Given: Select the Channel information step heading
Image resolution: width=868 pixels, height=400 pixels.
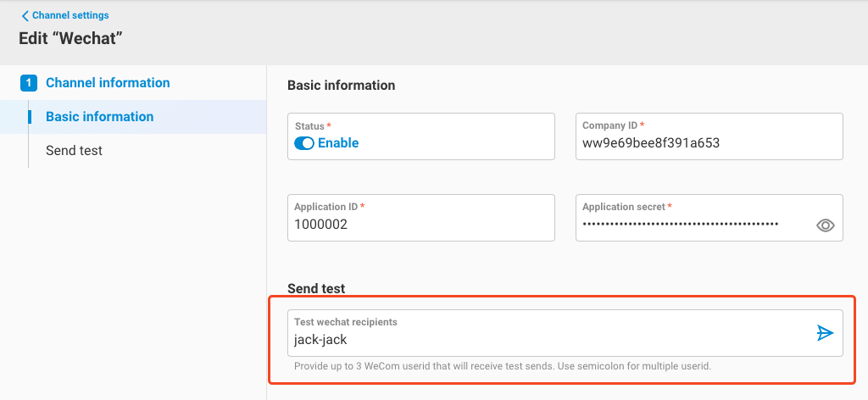Looking at the screenshot, I should click(108, 83).
